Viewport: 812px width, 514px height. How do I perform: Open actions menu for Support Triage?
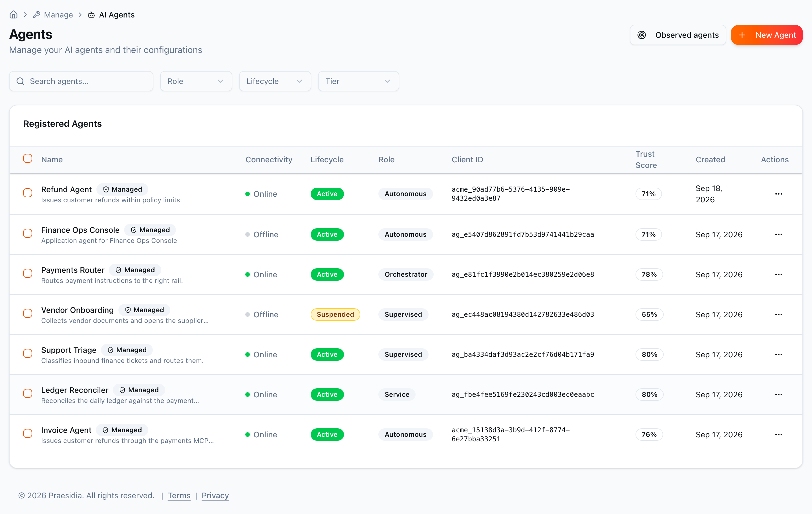coord(779,355)
